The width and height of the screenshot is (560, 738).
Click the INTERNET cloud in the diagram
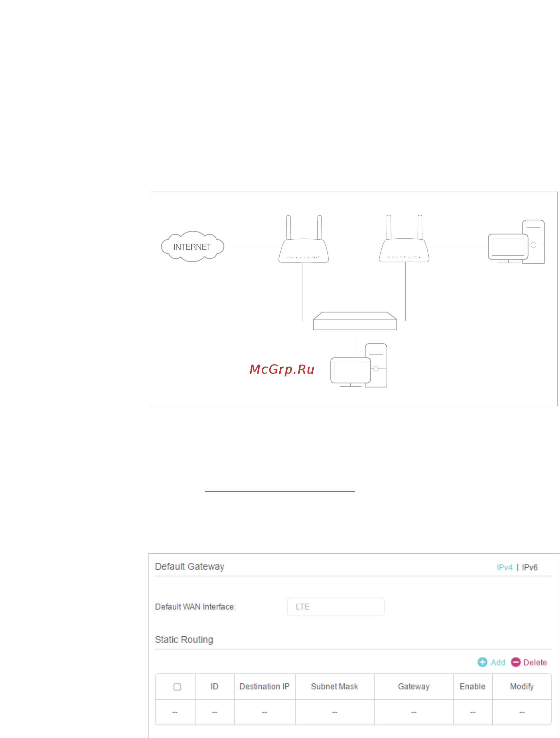point(192,247)
